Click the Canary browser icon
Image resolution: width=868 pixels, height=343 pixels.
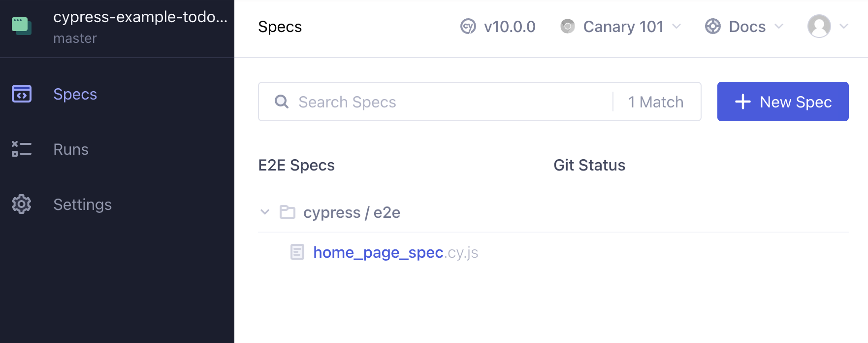(567, 27)
